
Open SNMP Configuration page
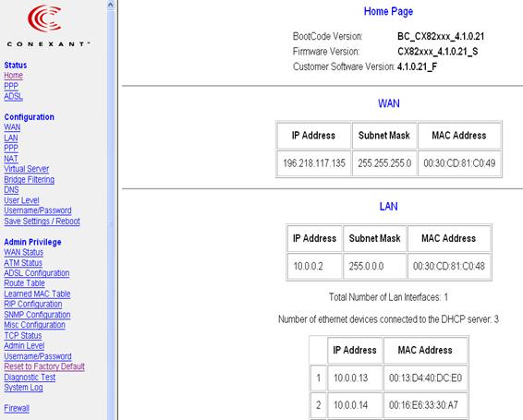pos(37,315)
